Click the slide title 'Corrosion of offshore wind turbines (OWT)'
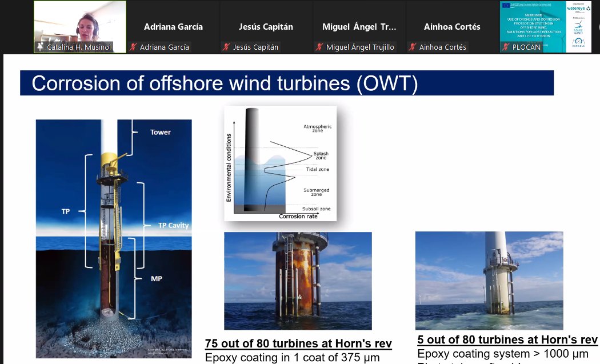This screenshot has width=600, height=364. point(225,83)
